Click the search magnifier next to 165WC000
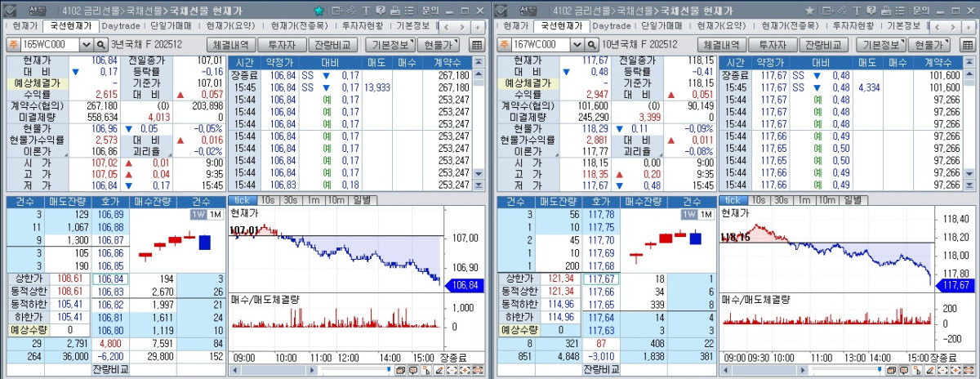The image size is (980, 379). click(101, 45)
